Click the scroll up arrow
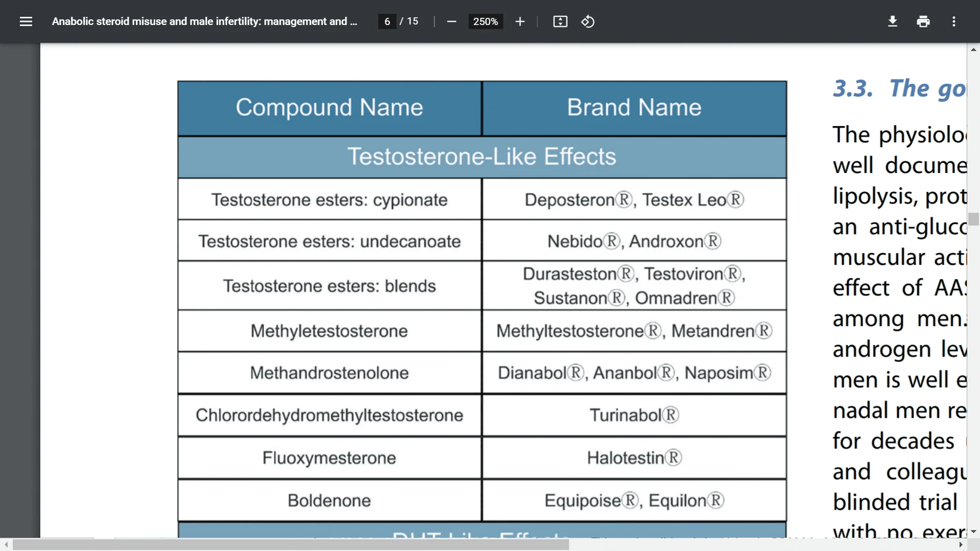Image resolution: width=980 pixels, height=551 pixels. [x=973, y=49]
